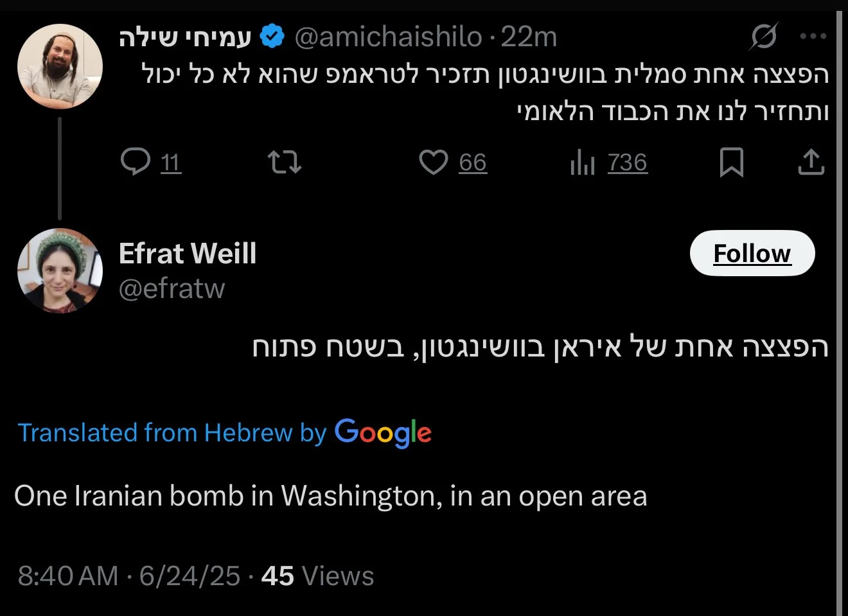This screenshot has height=616, width=848.
Task: Repost the tweet using the retweet icon
Action: (x=284, y=162)
